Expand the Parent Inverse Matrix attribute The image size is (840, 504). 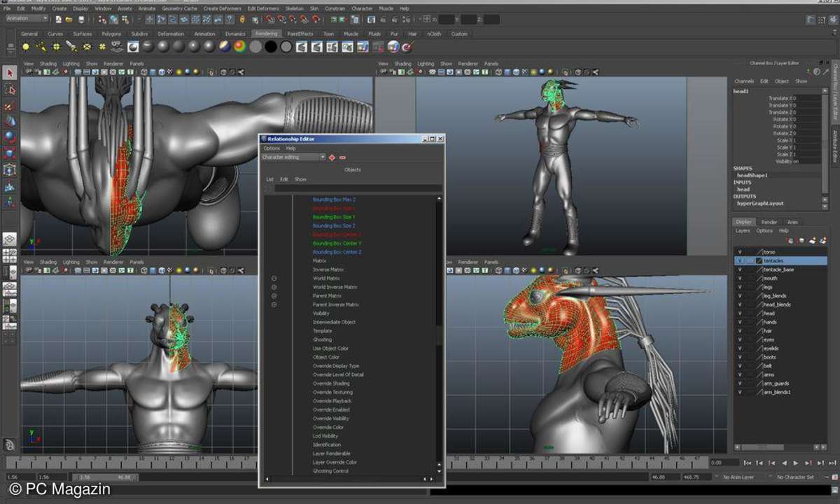point(274,304)
